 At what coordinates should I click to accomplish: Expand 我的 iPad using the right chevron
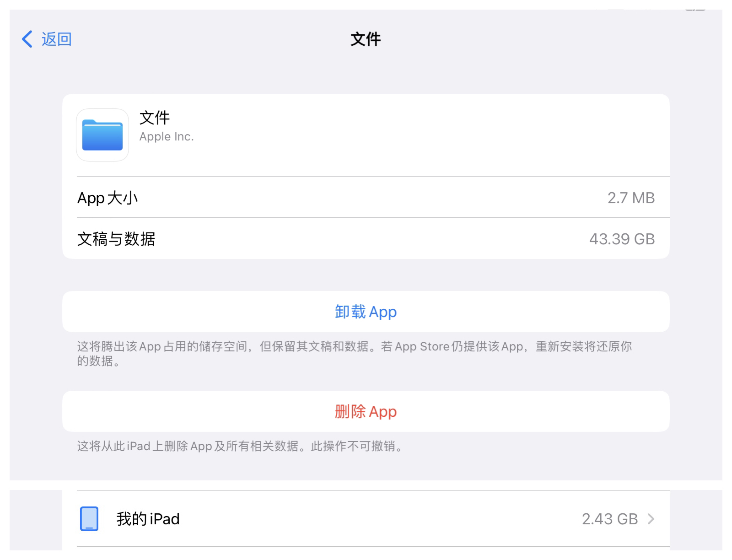(x=651, y=519)
